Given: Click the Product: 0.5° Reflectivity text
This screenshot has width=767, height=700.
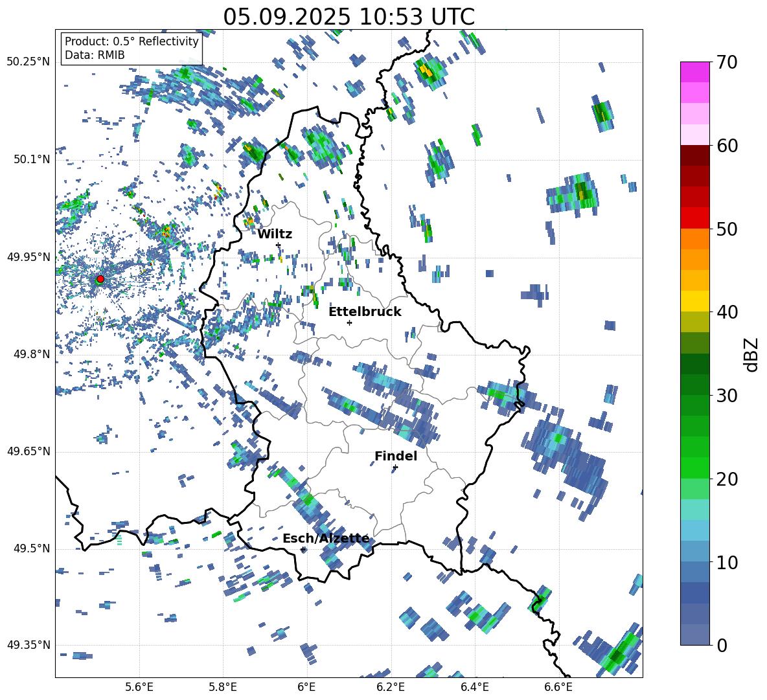Looking at the screenshot, I should tap(132, 41).
